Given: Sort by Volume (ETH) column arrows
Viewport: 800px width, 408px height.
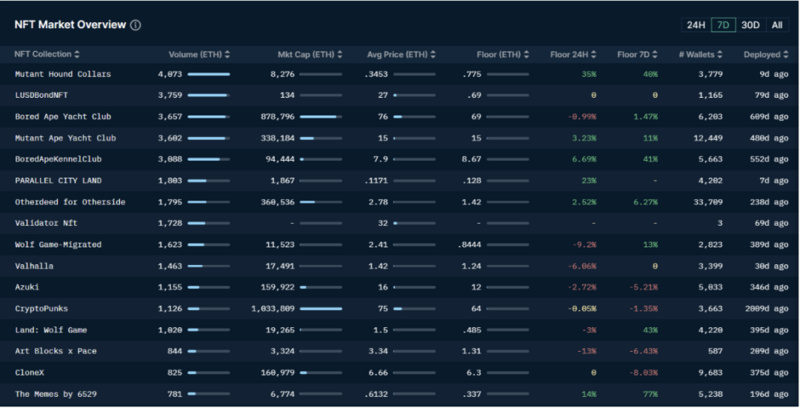Looking at the screenshot, I should 227,55.
